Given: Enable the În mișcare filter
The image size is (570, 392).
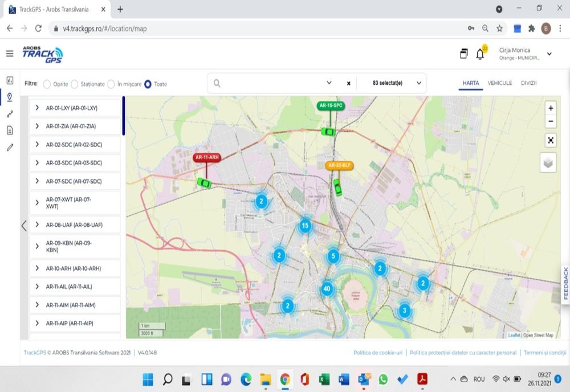Looking at the screenshot, I should 111,84.
